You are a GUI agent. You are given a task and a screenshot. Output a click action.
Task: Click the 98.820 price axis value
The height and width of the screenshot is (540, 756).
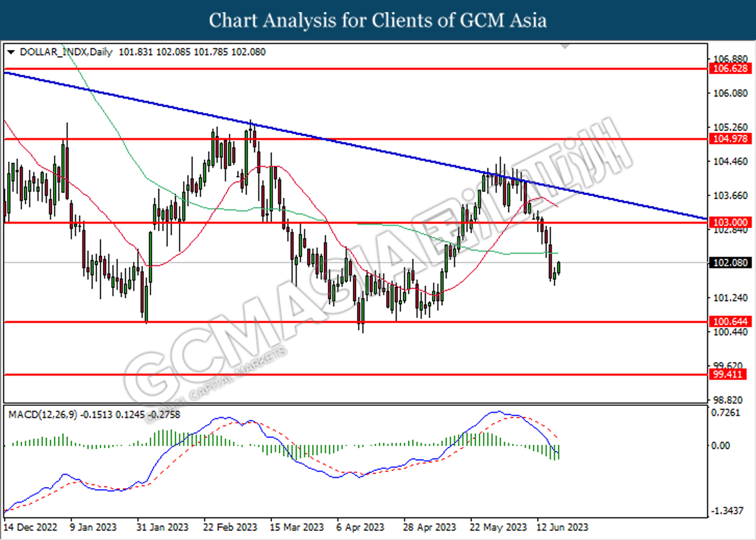[x=728, y=400]
